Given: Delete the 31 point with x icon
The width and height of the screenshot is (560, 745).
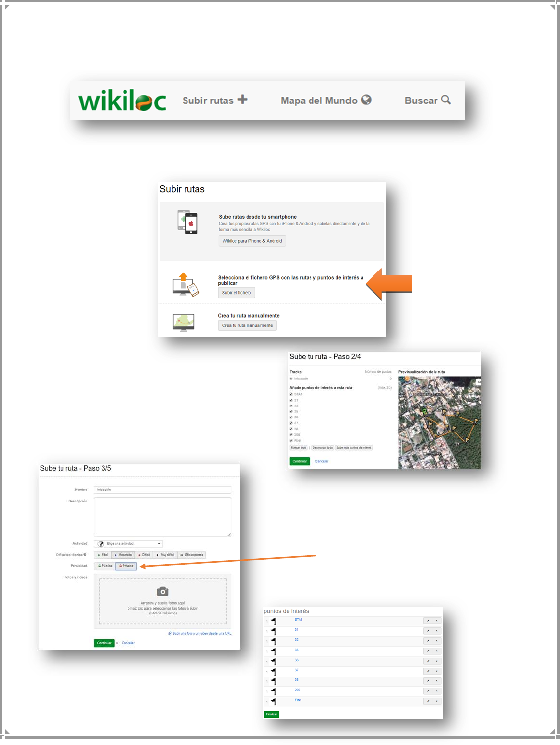Looking at the screenshot, I should tap(437, 631).
